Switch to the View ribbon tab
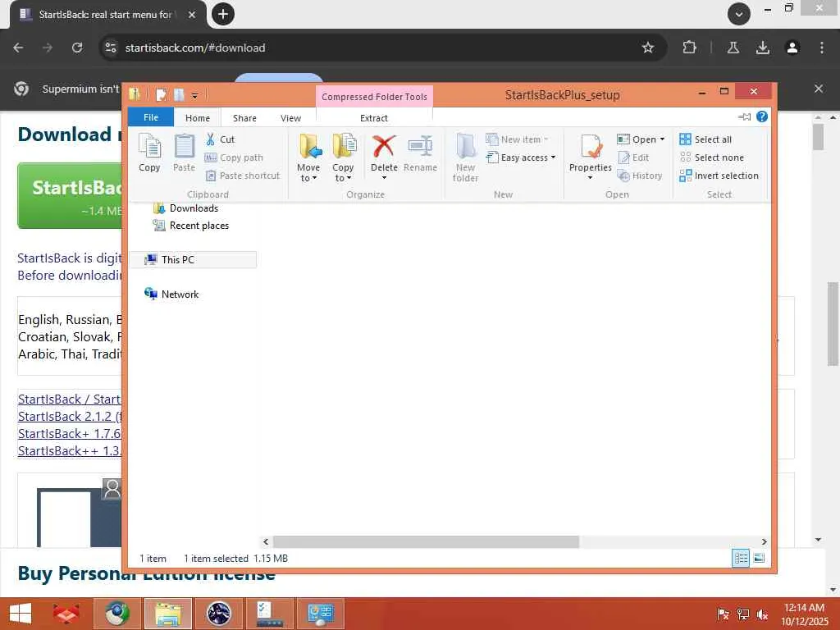The image size is (840, 630). 291,118
